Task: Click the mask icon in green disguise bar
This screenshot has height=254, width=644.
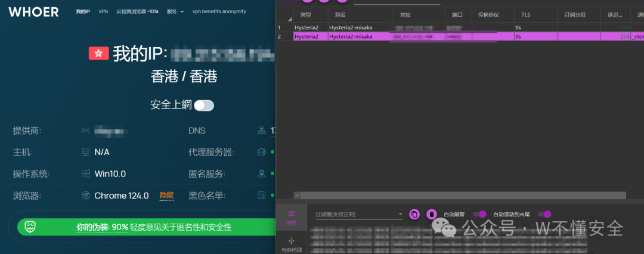Action: click(x=30, y=227)
